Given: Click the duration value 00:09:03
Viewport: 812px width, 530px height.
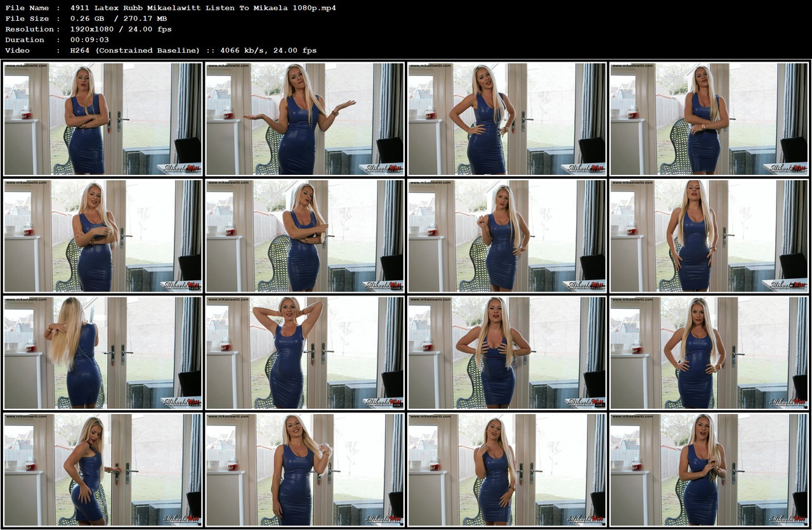Looking at the screenshot, I should pyautogui.click(x=89, y=40).
